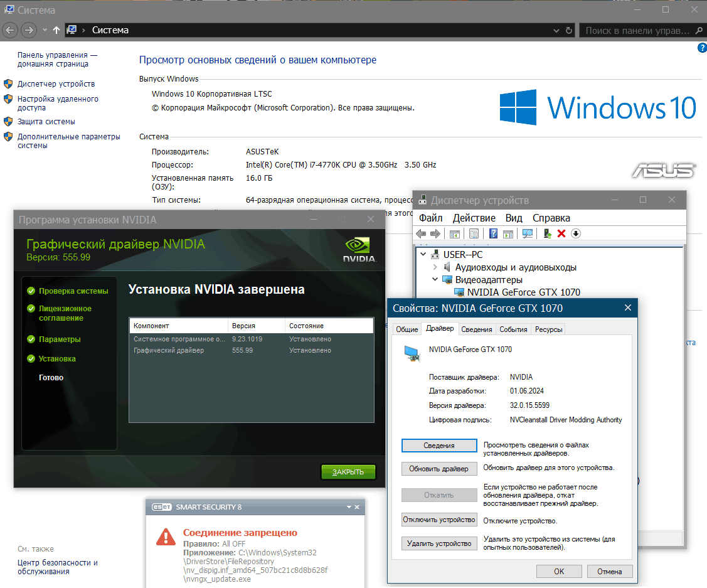Open the Действие menu in Device Manager
The image size is (707, 588).
click(474, 218)
